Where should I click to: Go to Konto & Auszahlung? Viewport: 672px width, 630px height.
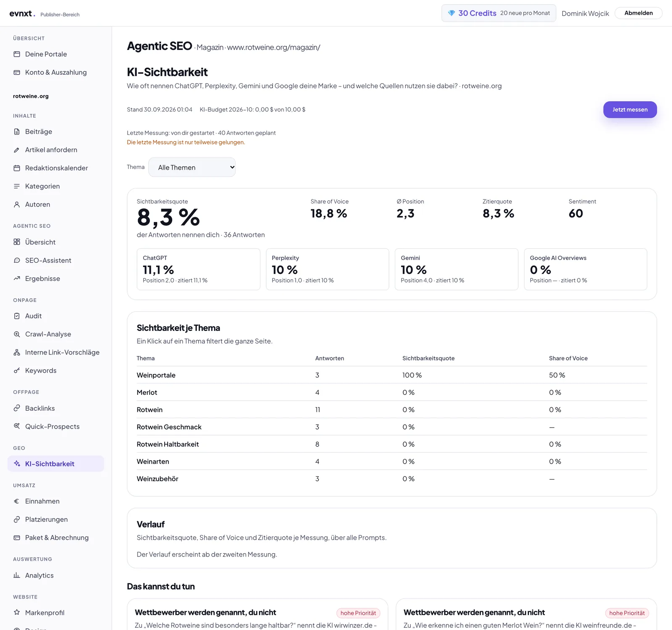[56, 72]
